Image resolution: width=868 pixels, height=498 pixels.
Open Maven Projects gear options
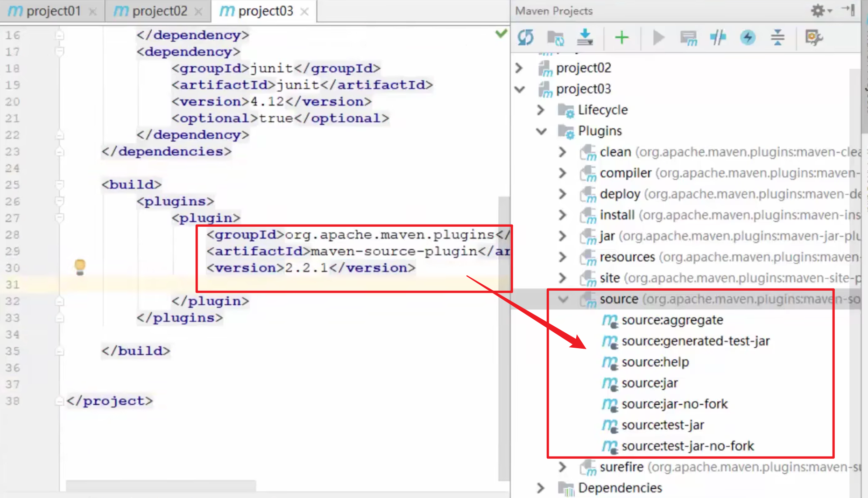[x=821, y=10]
